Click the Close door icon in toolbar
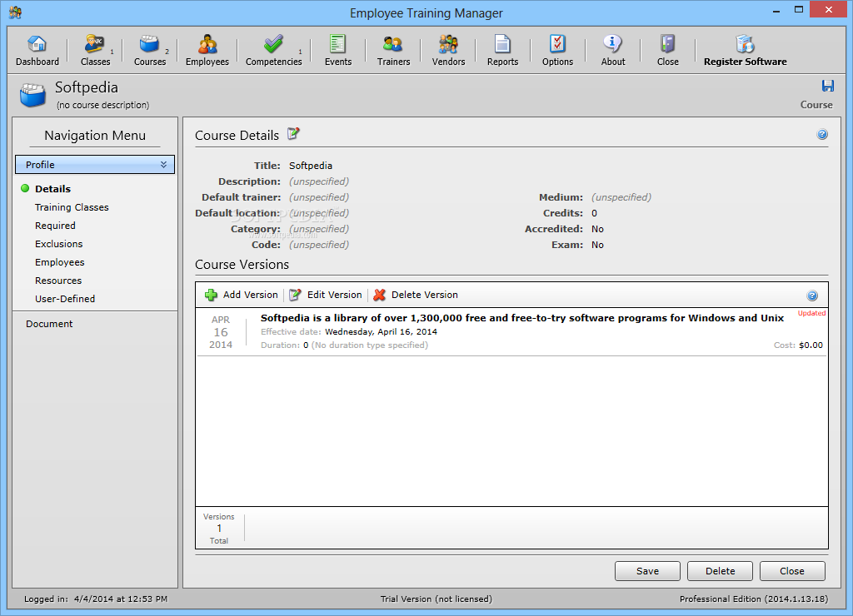Viewport: 853px width, 616px height. click(x=667, y=43)
